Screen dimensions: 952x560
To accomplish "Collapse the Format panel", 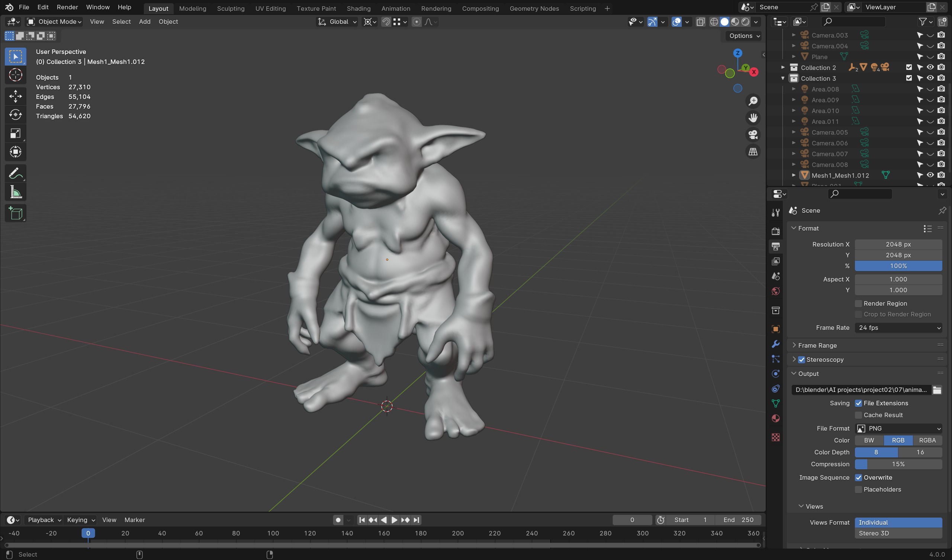I will point(794,228).
